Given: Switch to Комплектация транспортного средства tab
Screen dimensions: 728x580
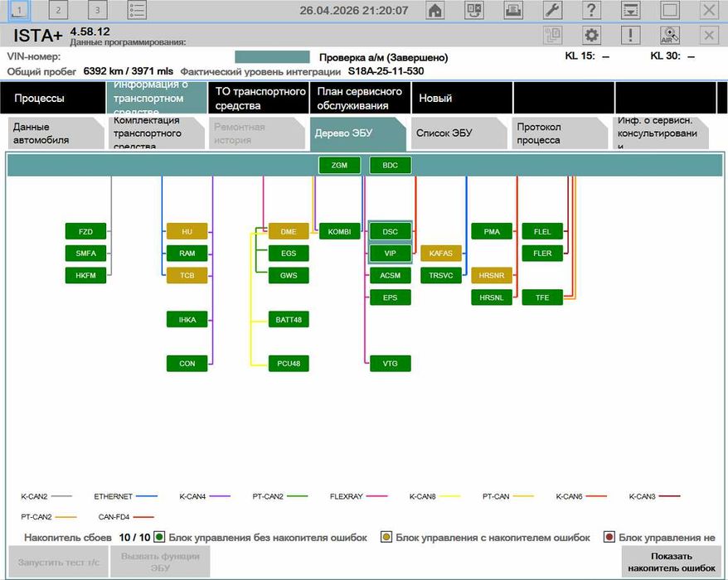Looking at the screenshot, I should (157, 133).
